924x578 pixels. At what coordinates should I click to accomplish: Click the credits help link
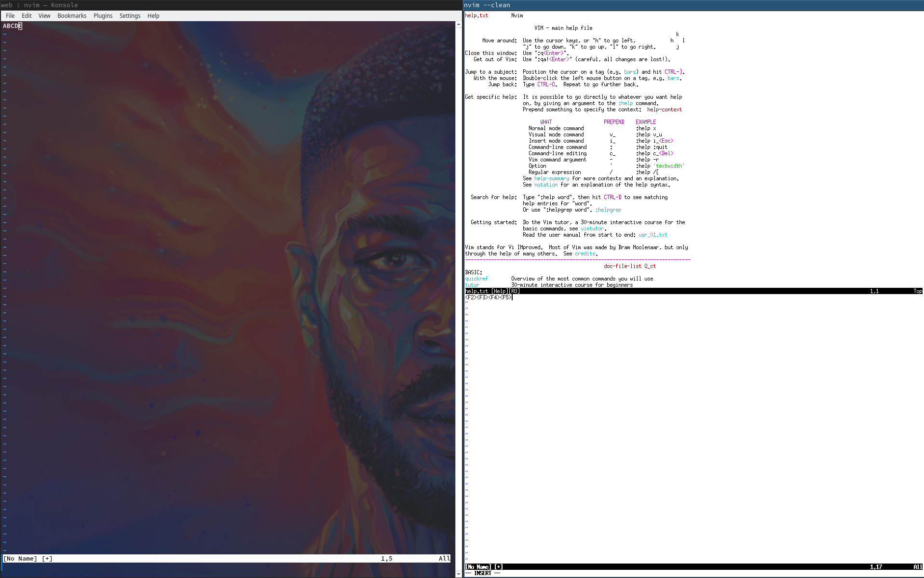[x=585, y=254]
